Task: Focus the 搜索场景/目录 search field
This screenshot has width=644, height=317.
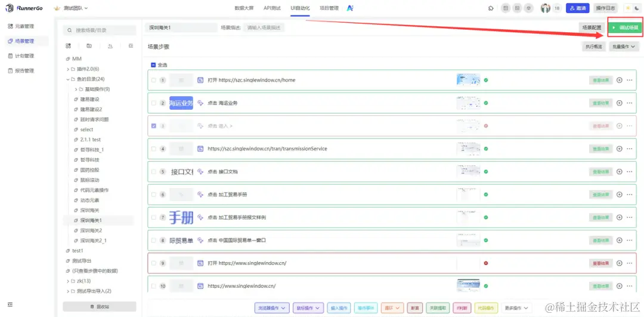Action: (100, 30)
